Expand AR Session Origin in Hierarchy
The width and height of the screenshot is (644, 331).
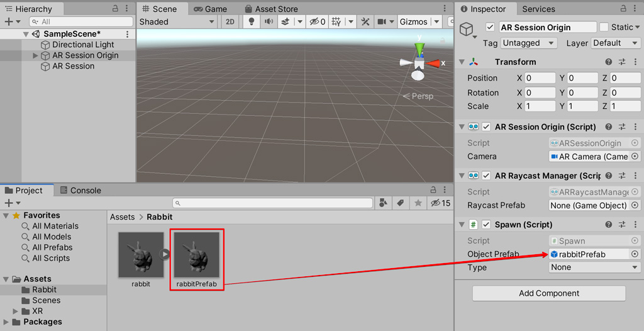[35, 55]
